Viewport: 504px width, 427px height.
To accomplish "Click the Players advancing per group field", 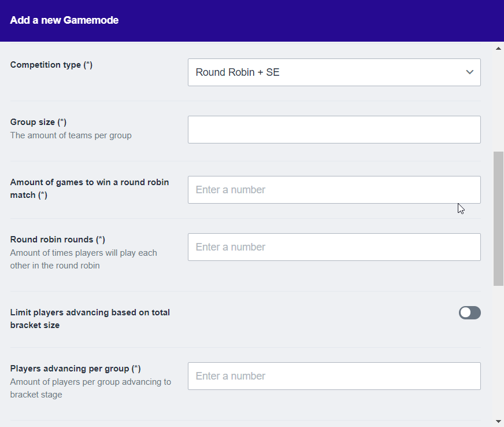I will click(x=333, y=376).
